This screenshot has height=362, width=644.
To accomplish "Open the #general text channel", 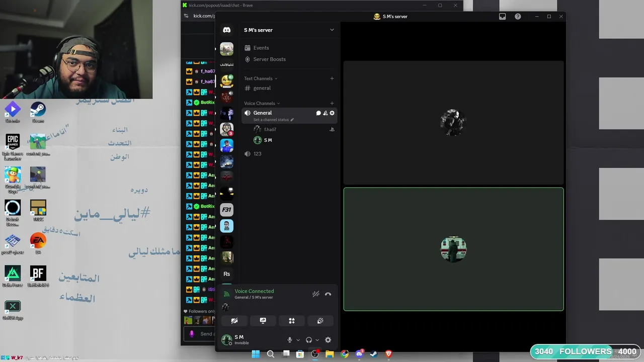I will click(262, 88).
